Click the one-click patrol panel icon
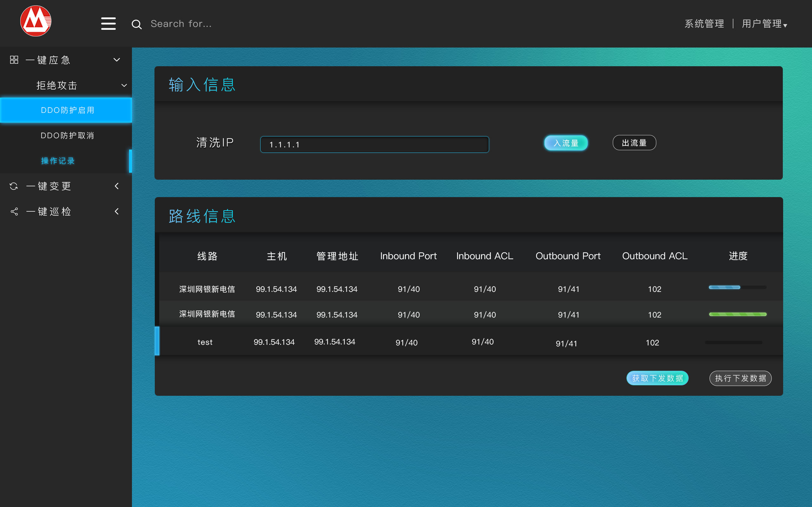812x507 pixels. 14,211
